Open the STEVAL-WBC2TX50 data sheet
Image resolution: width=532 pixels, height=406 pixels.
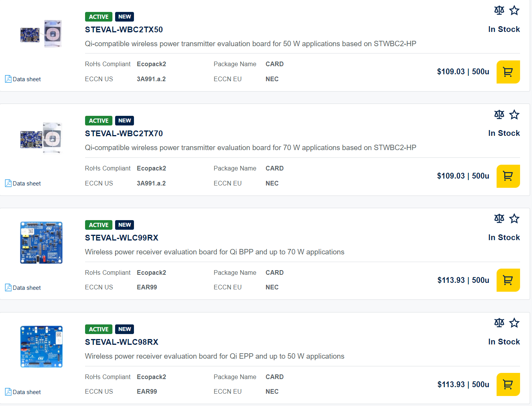click(23, 79)
